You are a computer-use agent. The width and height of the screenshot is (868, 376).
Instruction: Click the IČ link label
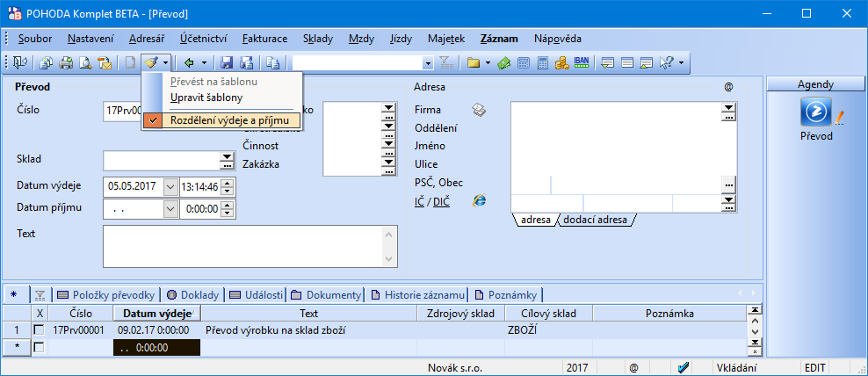[419, 202]
